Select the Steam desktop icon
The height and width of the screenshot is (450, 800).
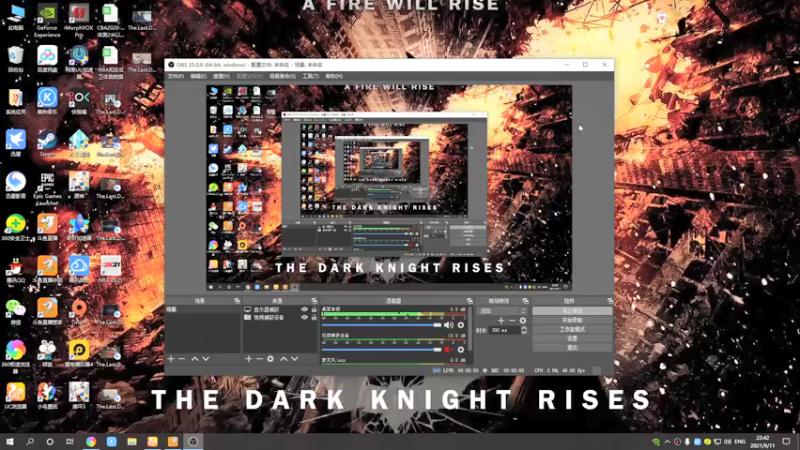[47, 143]
